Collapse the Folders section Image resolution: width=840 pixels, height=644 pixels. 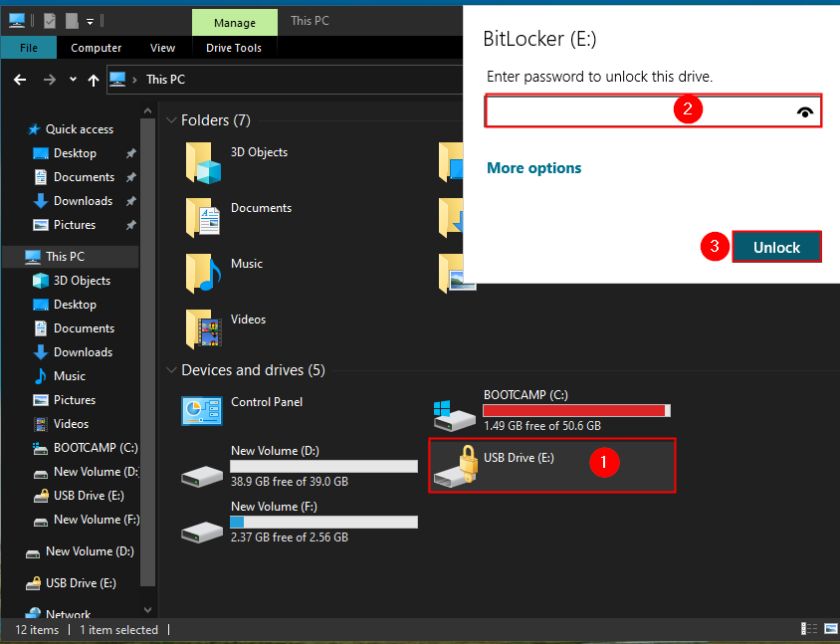[x=171, y=119]
